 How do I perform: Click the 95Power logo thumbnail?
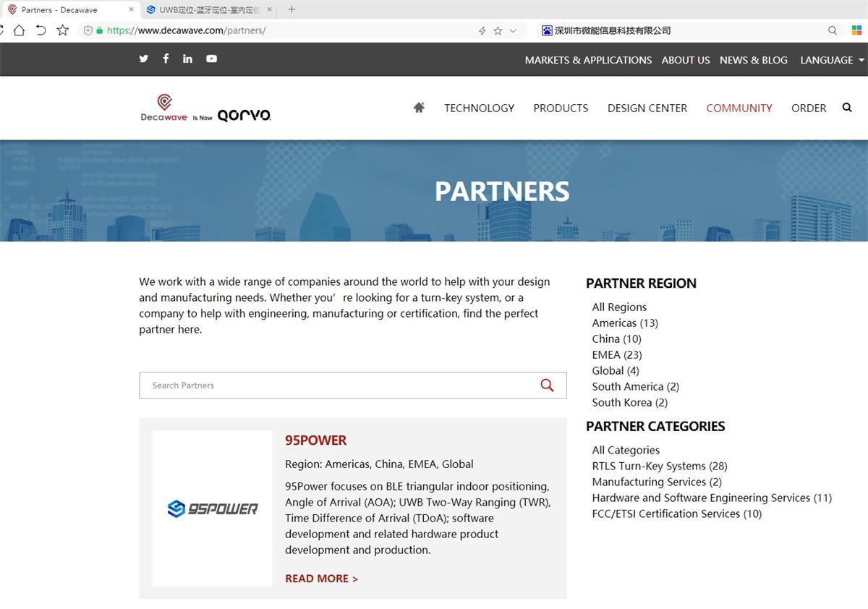(212, 508)
